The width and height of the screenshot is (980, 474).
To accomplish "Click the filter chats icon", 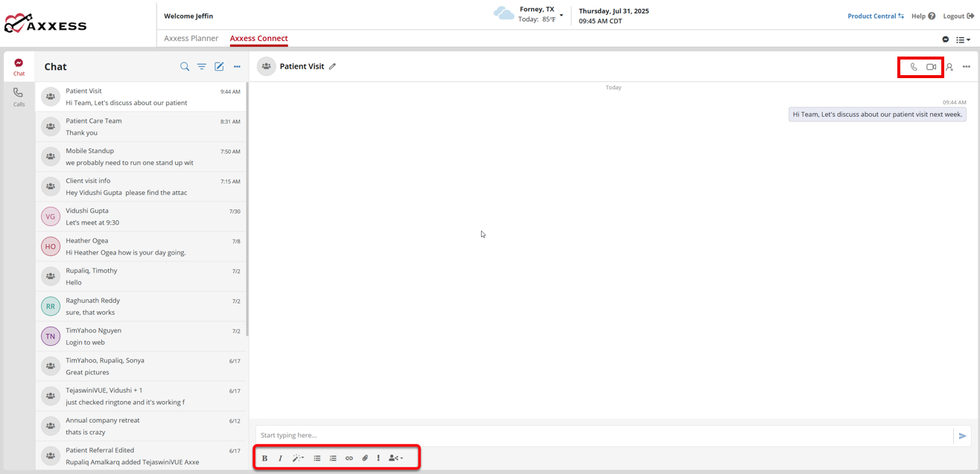I will (202, 67).
